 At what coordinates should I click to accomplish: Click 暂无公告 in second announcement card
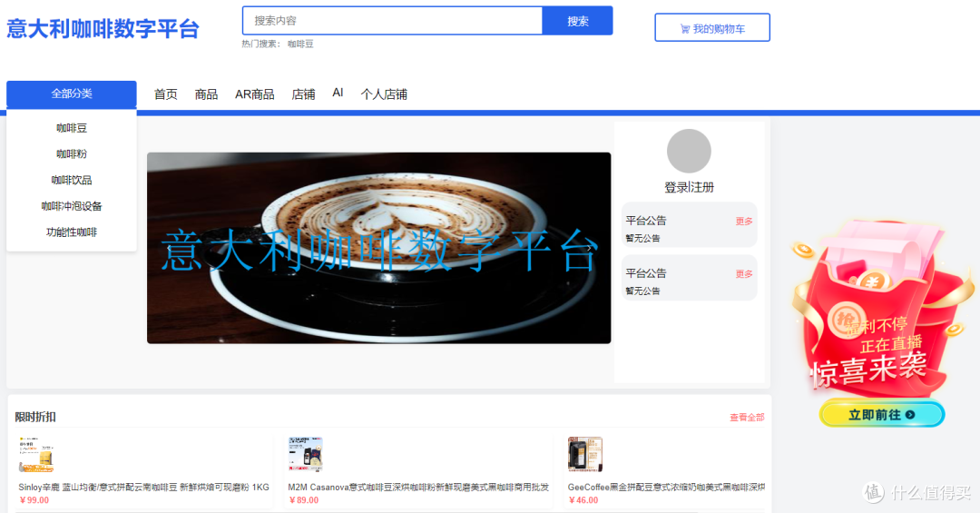(x=642, y=291)
